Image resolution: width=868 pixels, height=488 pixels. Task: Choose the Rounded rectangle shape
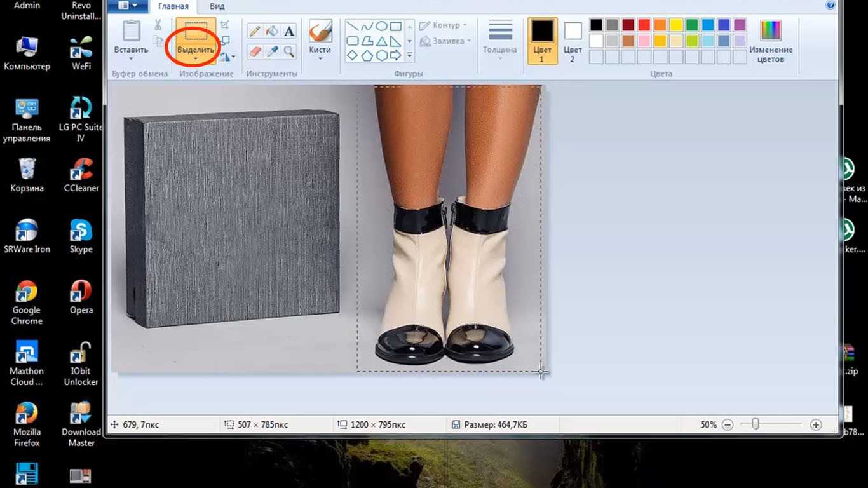click(352, 41)
